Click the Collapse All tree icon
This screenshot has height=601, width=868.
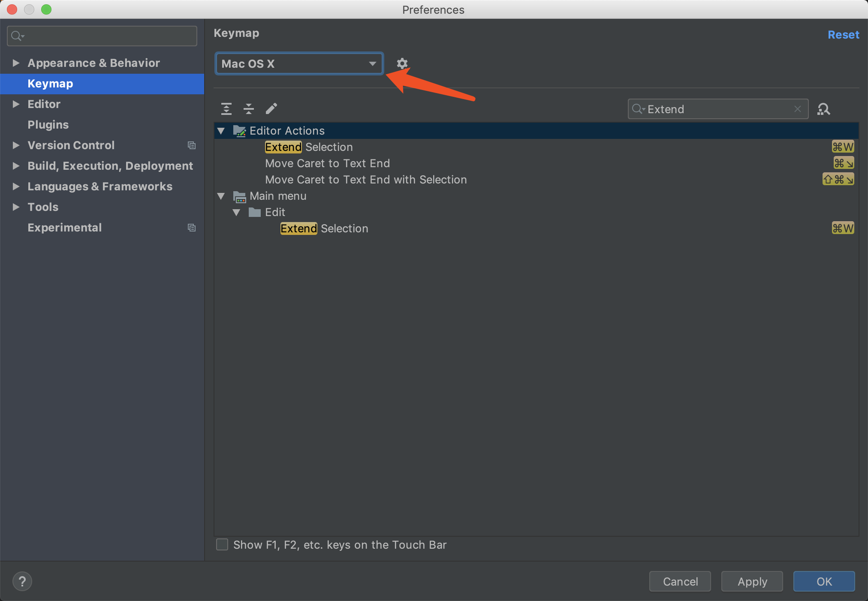[x=249, y=109]
